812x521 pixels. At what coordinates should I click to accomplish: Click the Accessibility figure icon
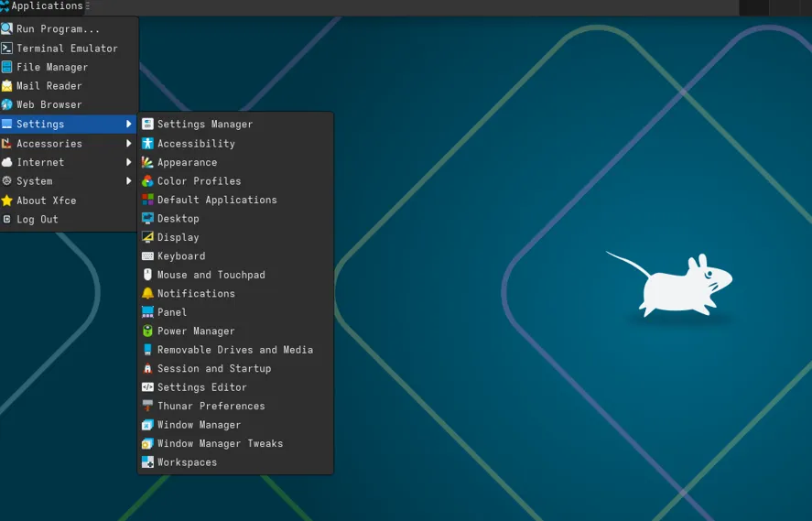(147, 144)
